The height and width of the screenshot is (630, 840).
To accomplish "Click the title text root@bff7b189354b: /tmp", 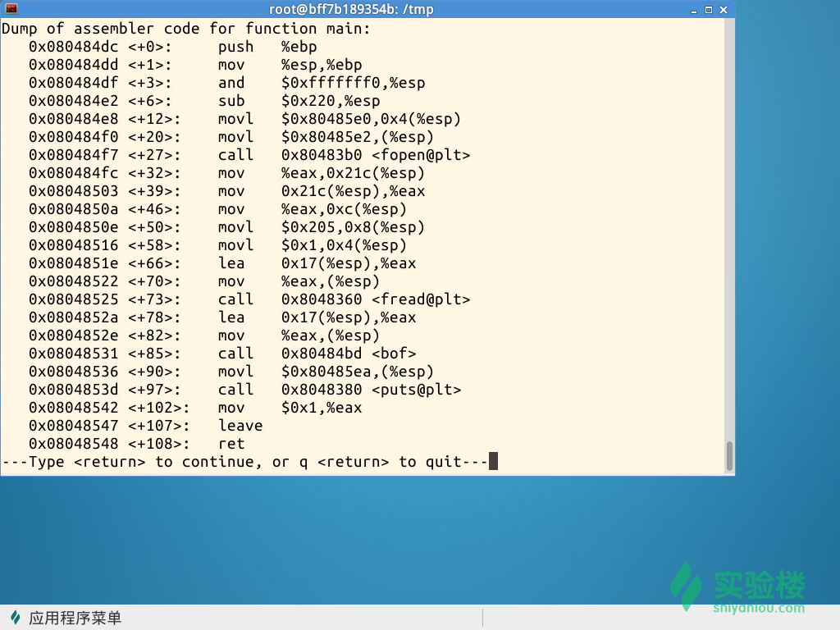I will [x=351, y=10].
